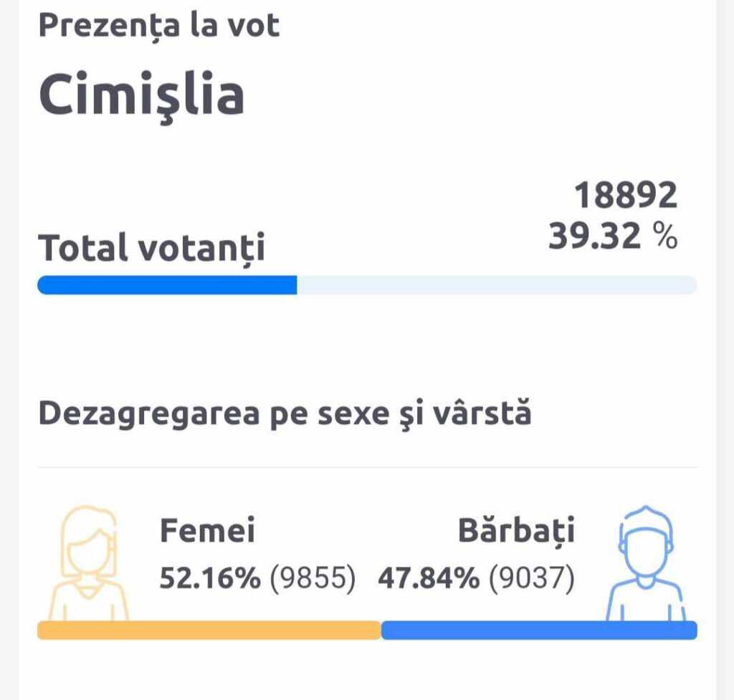Click the page's right edge margin
Screen dimensions: 734x700
click(725, 350)
